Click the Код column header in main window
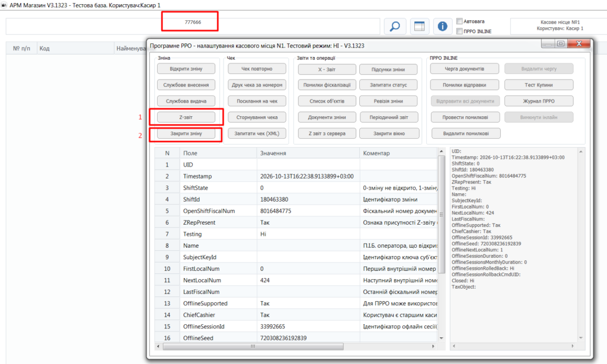 tap(75, 49)
